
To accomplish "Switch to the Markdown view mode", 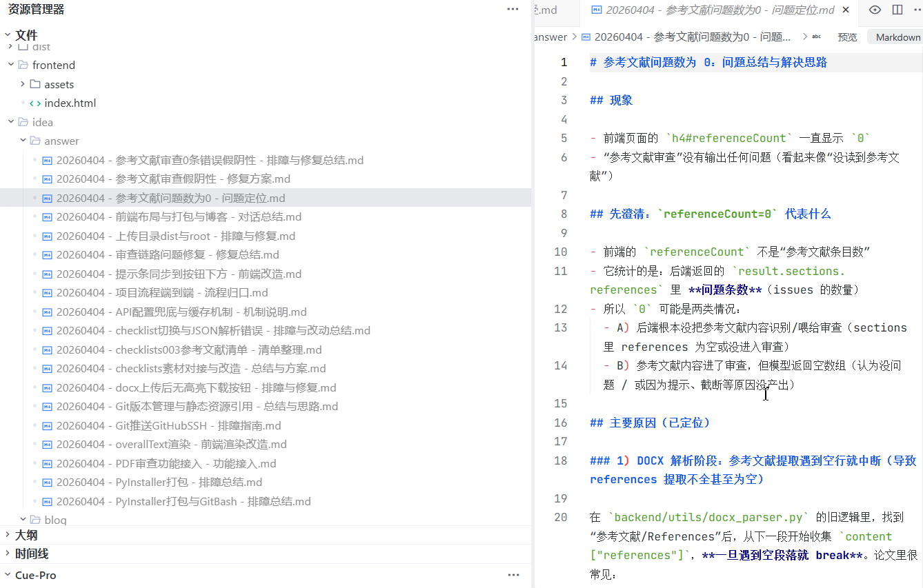I will tap(897, 37).
